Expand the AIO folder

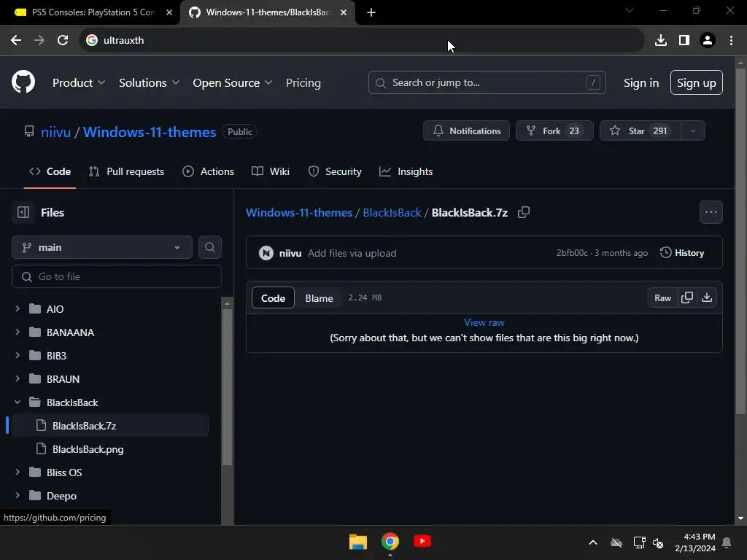coord(18,308)
